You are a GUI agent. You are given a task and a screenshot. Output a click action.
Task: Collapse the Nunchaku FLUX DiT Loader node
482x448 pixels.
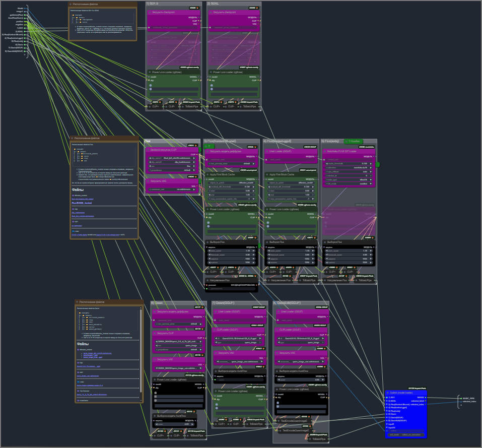324,151
